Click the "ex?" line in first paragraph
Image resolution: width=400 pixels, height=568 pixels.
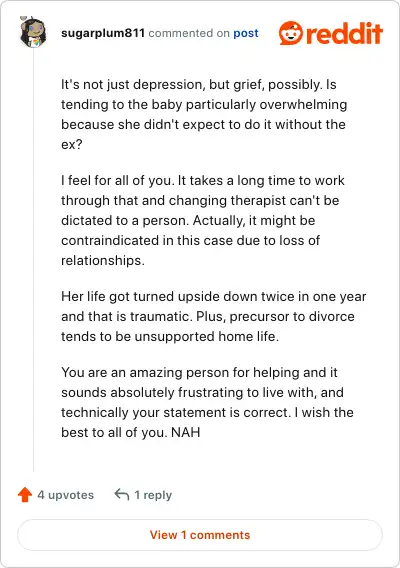pos(72,145)
